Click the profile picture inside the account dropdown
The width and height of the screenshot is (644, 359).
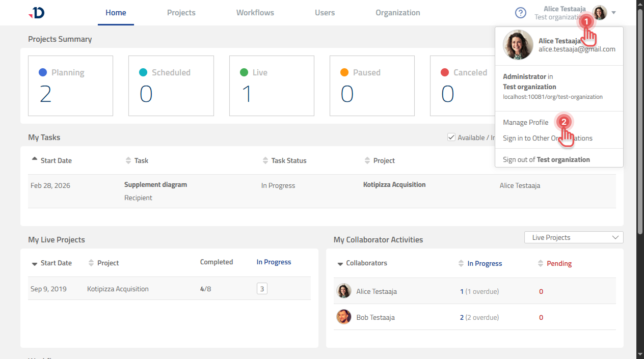(518, 44)
